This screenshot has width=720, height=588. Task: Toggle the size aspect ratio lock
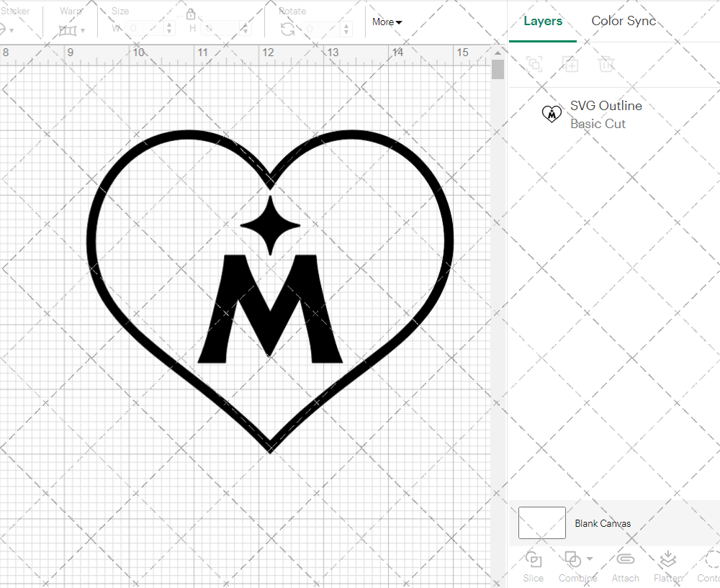click(191, 14)
